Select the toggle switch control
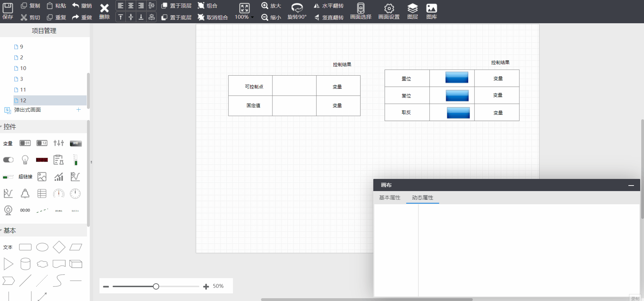This screenshot has width=644, height=301. [x=8, y=160]
